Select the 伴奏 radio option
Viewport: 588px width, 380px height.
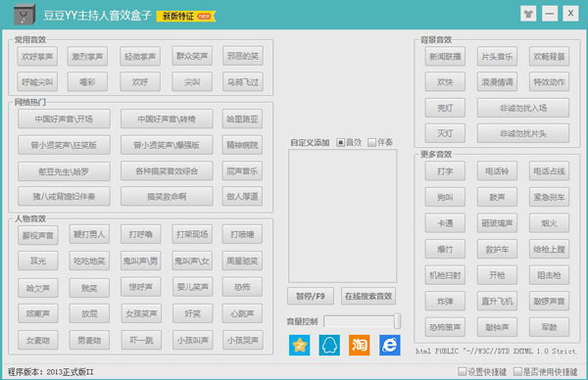tap(372, 142)
